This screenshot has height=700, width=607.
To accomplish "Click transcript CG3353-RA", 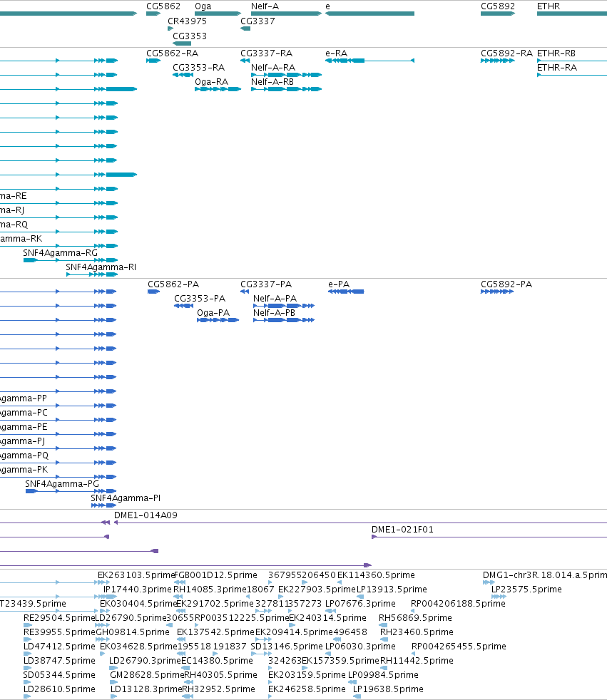I will tap(199, 68).
